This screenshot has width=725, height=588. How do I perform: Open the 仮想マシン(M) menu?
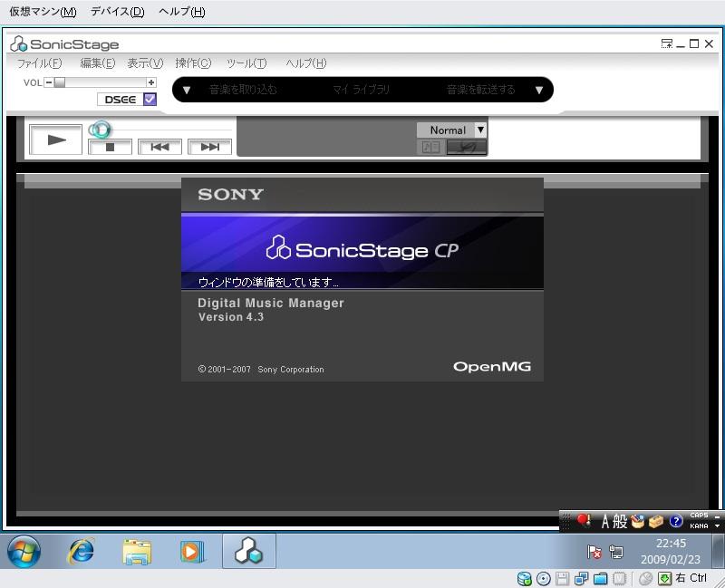(43, 12)
